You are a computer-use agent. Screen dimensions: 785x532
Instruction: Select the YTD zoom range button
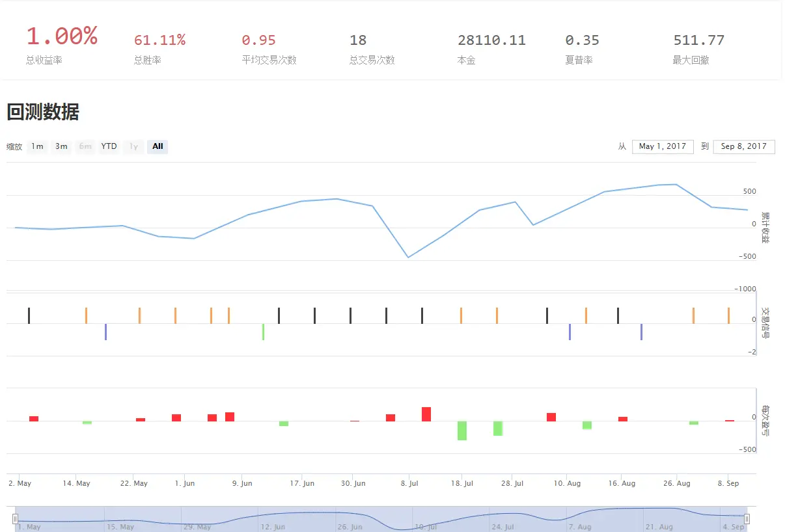(x=109, y=146)
